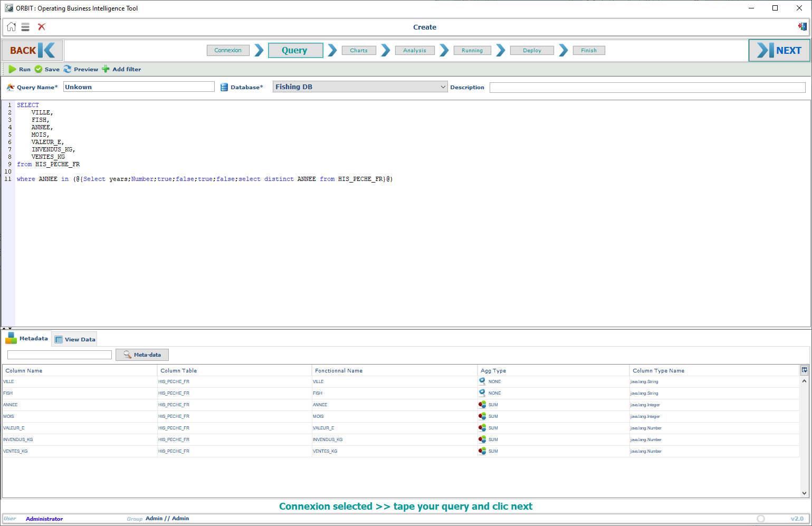Viewport: 812px width, 526px height.
Task: Click the exit icon at top right
Action: pyautogui.click(x=803, y=26)
